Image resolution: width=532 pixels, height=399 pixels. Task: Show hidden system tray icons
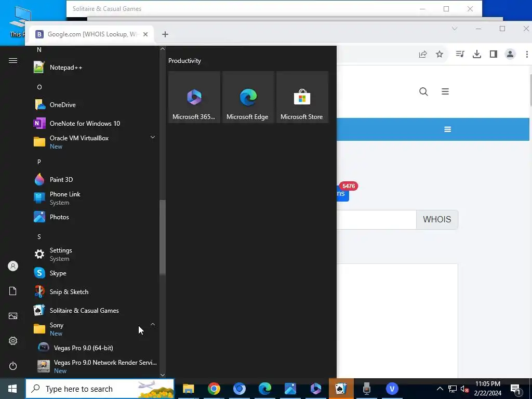pyautogui.click(x=440, y=389)
